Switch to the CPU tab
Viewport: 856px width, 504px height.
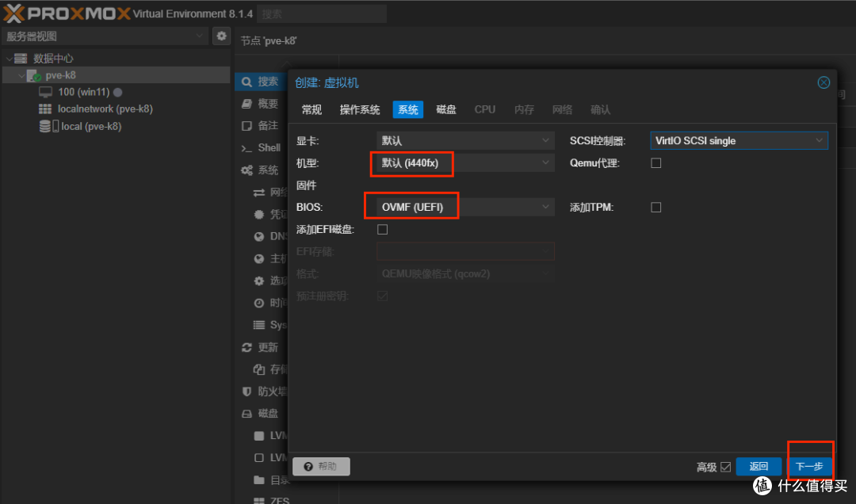[x=485, y=110]
